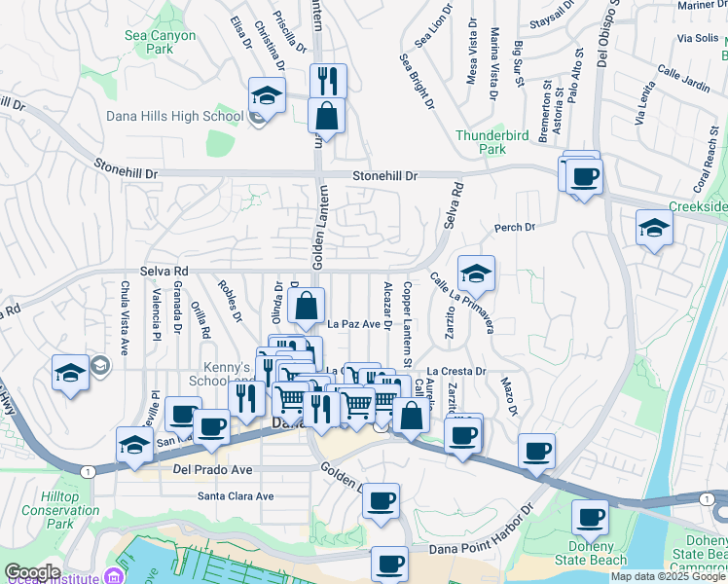728x584 pixels.
Task: Open the restaurant marker north of Stonehill Dr
Action: click(328, 81)
